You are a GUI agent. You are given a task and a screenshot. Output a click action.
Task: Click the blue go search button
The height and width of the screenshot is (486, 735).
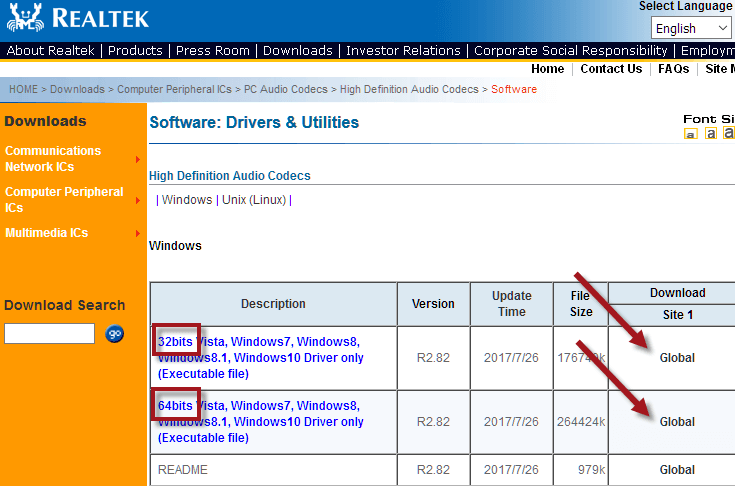[114, 334]
